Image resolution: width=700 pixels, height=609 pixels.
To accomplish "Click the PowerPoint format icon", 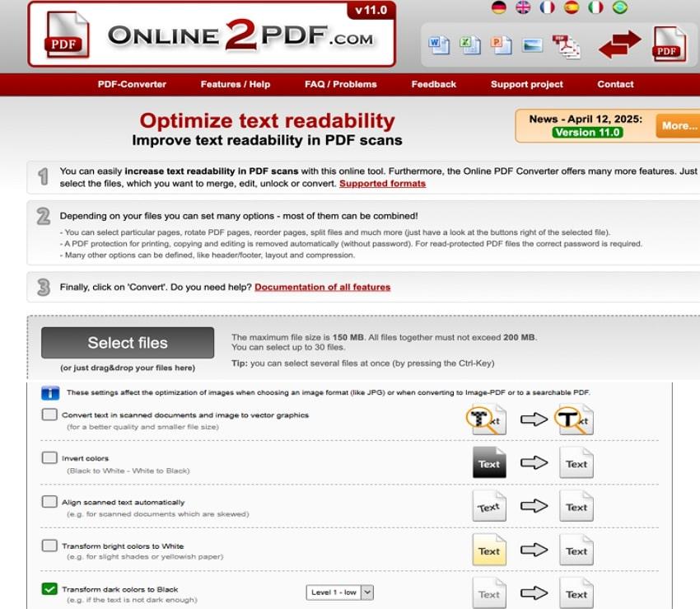I will click(501, 45).
